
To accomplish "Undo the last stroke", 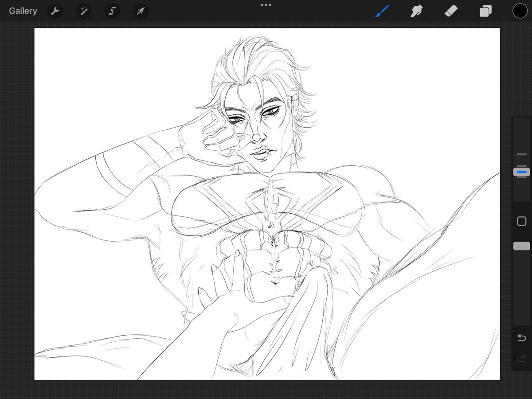I will point(521,338).
